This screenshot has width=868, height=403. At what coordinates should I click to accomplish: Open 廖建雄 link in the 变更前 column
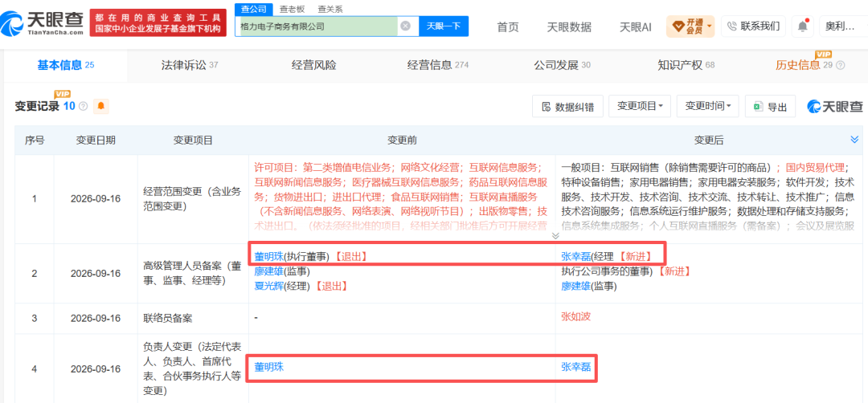(268, 271)
